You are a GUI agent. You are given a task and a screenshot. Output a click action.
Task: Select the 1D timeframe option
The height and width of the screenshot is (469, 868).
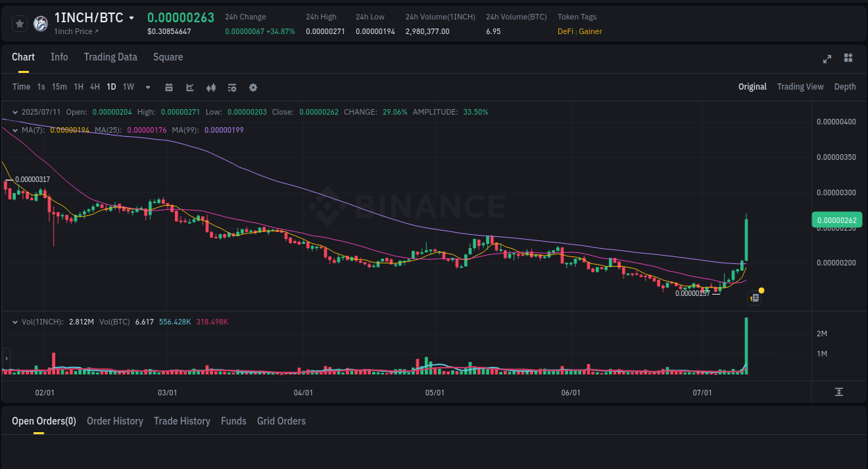tap(111, 87)
